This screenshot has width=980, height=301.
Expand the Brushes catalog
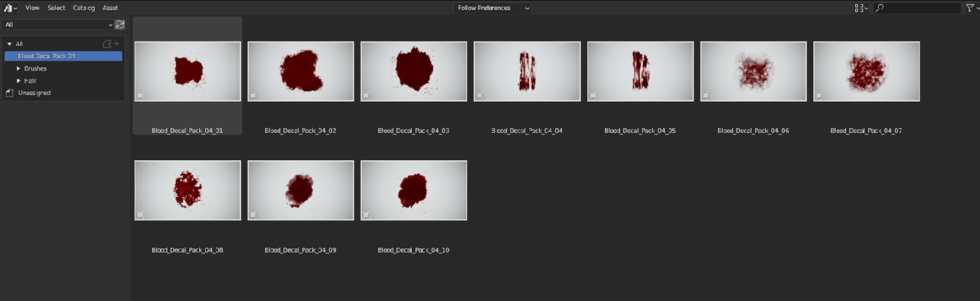[19, 68]
